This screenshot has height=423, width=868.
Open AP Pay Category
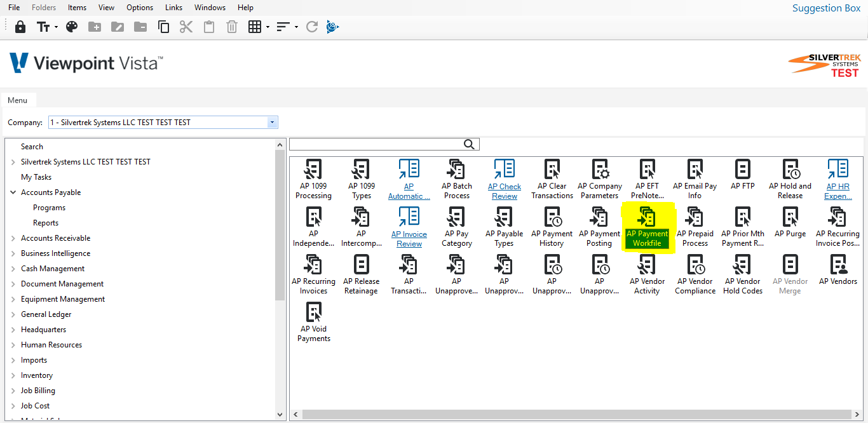pyautogui.click(x=457, y=227)
